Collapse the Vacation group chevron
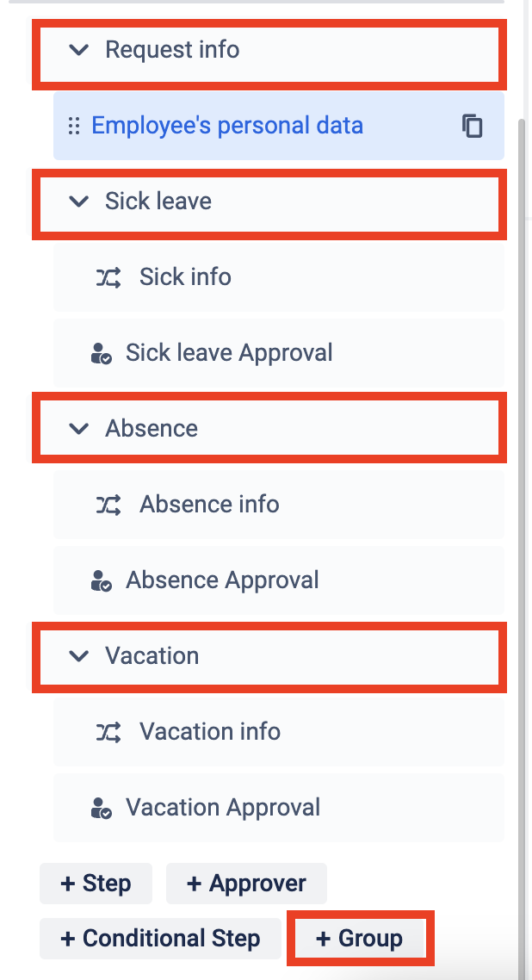The width and height of the screenshot is (532, 980). pos(79,656)
